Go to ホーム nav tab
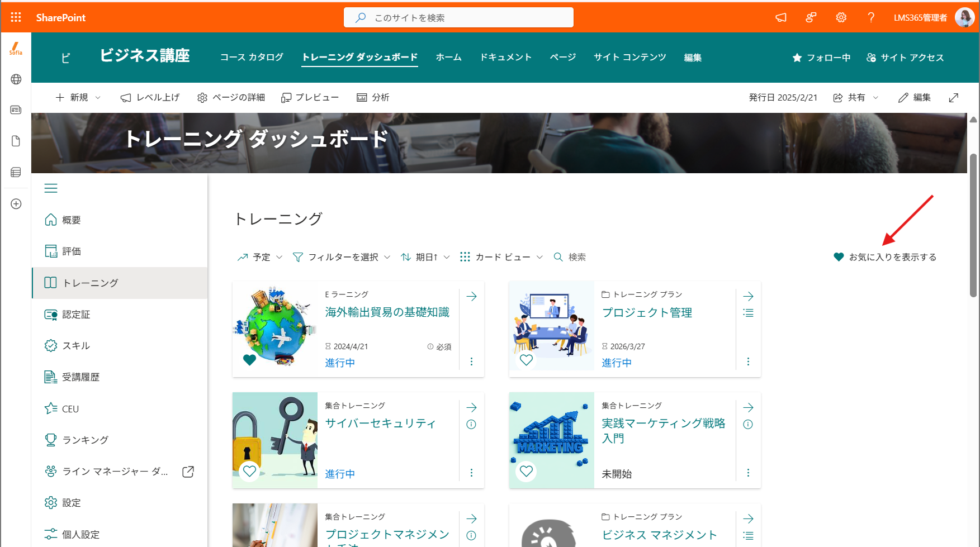This screenshot has height=547, width=980. pyautogui.click(x=449, y=57)
